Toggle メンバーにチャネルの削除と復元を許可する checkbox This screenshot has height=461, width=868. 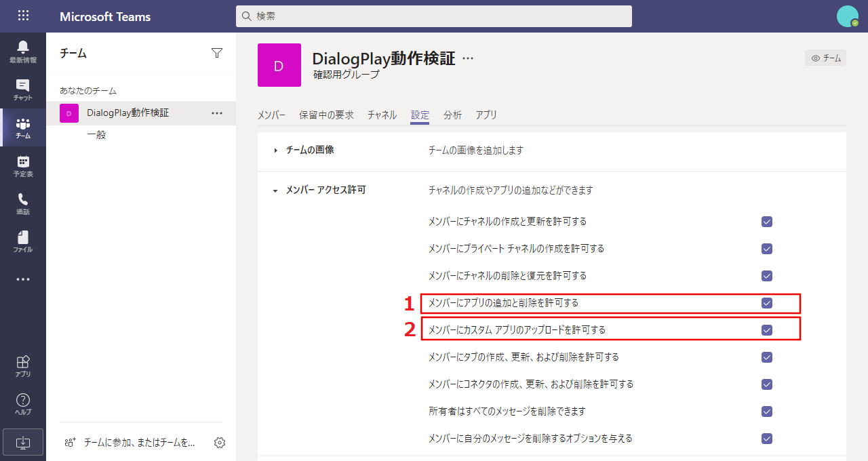[x=767, y=276]
